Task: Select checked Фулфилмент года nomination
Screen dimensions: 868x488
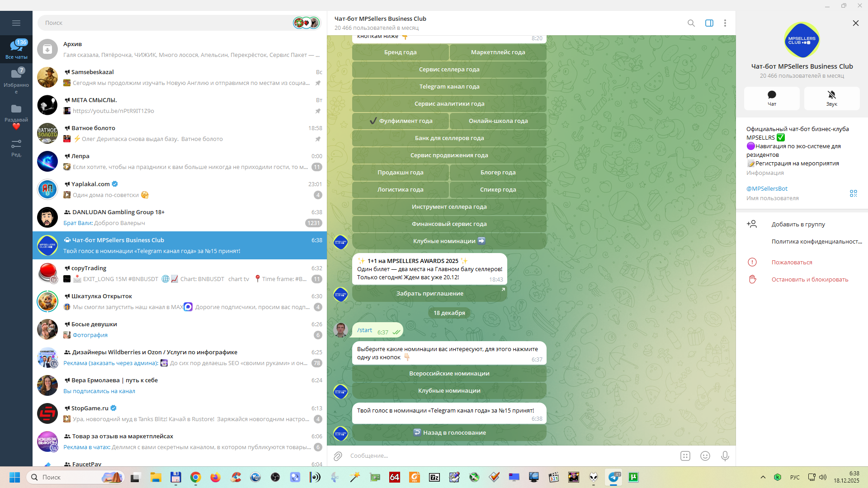Action: click(x=401, y=121)
